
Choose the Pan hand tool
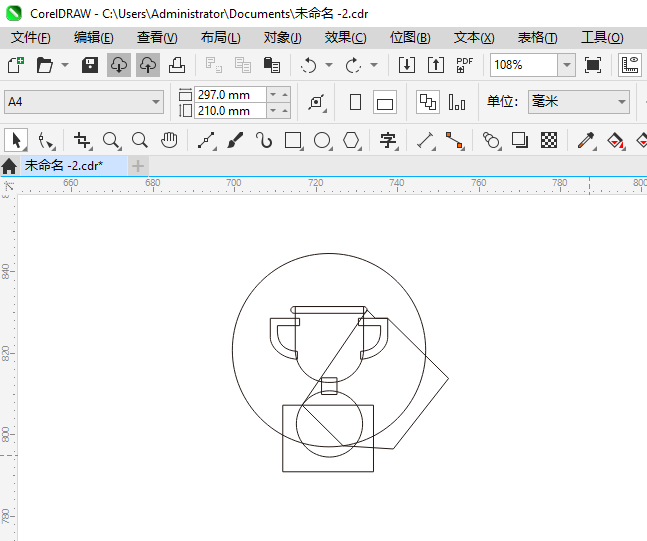(170, 140)
